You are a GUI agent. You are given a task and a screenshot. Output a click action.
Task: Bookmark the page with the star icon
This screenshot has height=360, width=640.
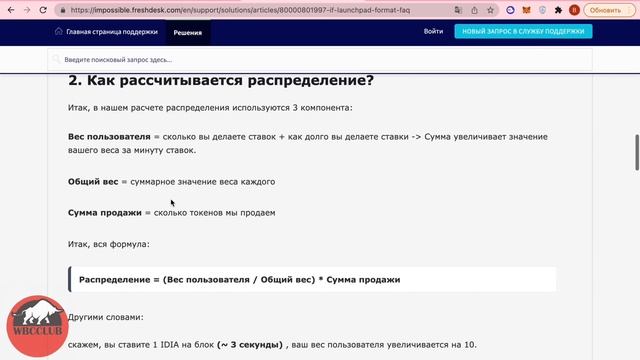pyautogui.click(x=490, y=10)
